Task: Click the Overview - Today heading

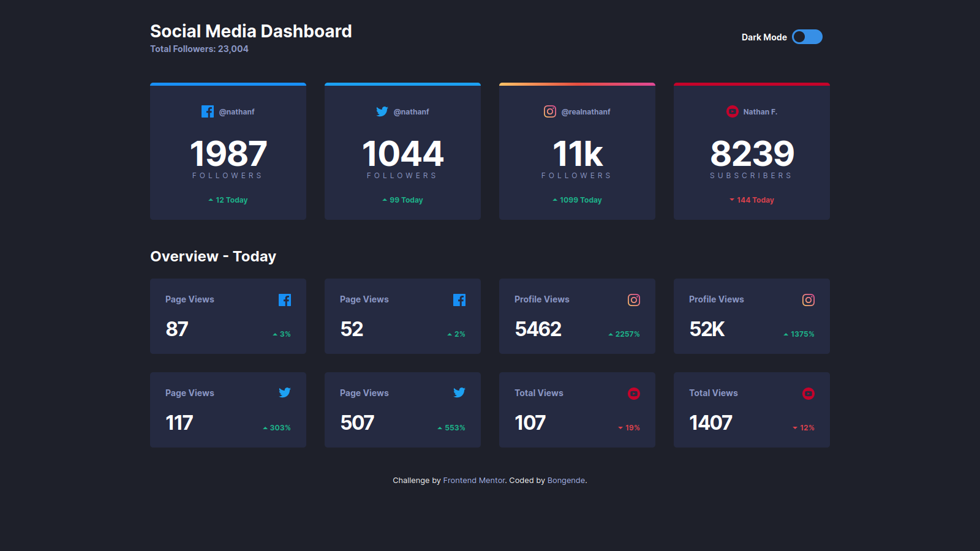Action: coord(213,257)
